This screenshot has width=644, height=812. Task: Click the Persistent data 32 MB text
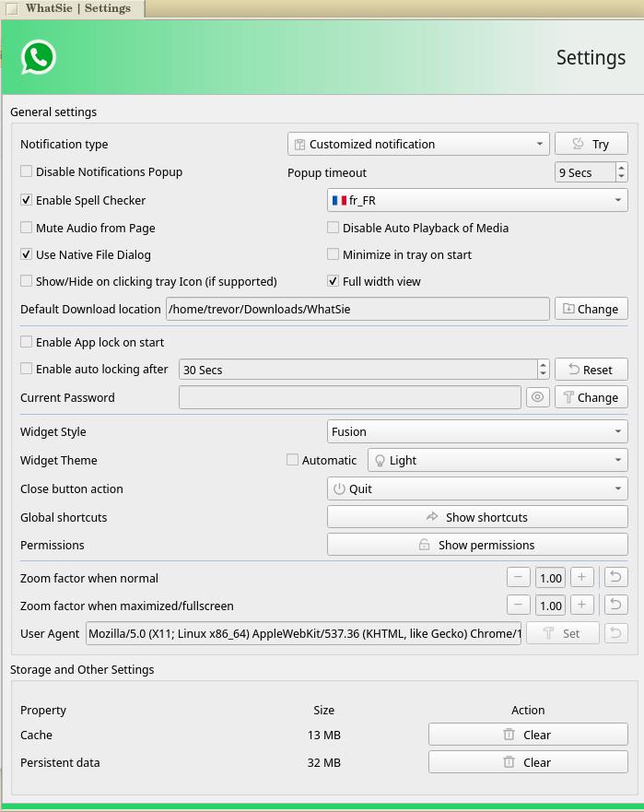[x=324, y=762]
